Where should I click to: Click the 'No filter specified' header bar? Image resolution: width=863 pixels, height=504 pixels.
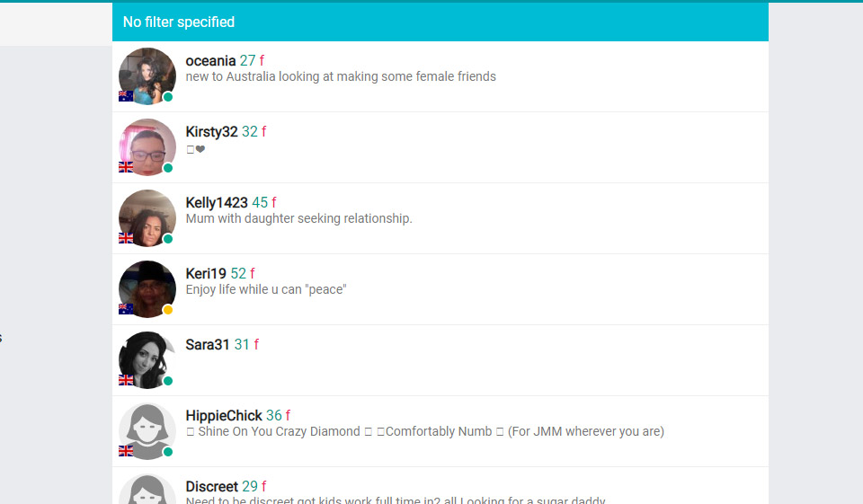coord(440,22)
